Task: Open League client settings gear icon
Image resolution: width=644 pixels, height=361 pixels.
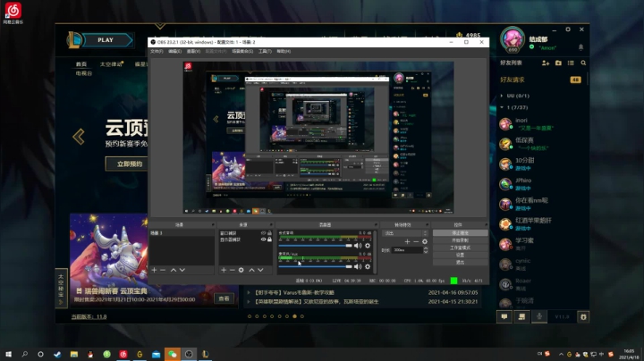Action: [x=568, y=29]
